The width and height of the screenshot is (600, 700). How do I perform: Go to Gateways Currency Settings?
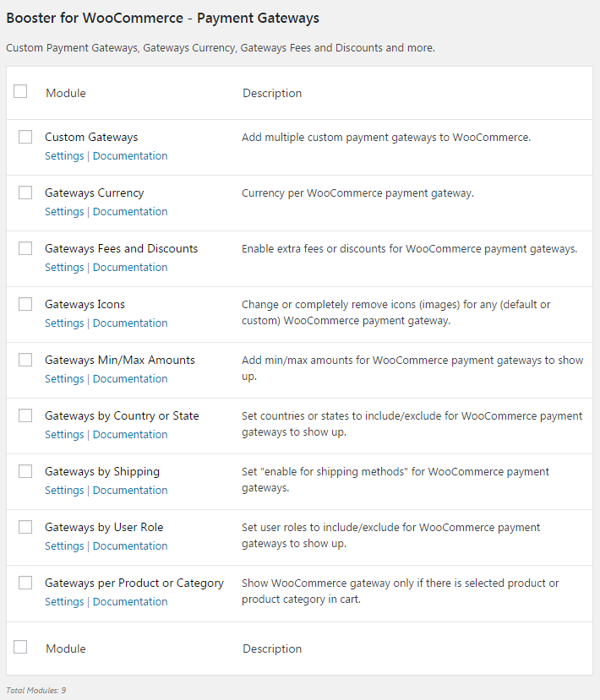coord(64,212)
